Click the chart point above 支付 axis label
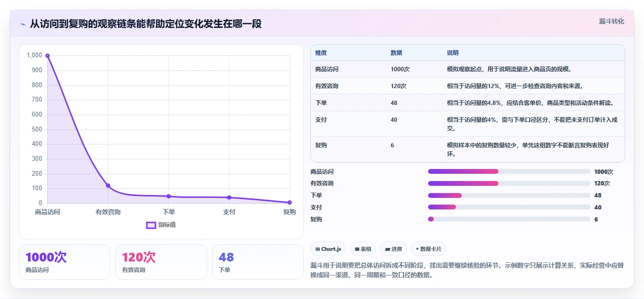This screenshot has width=644, height=299. click(229, 197)
